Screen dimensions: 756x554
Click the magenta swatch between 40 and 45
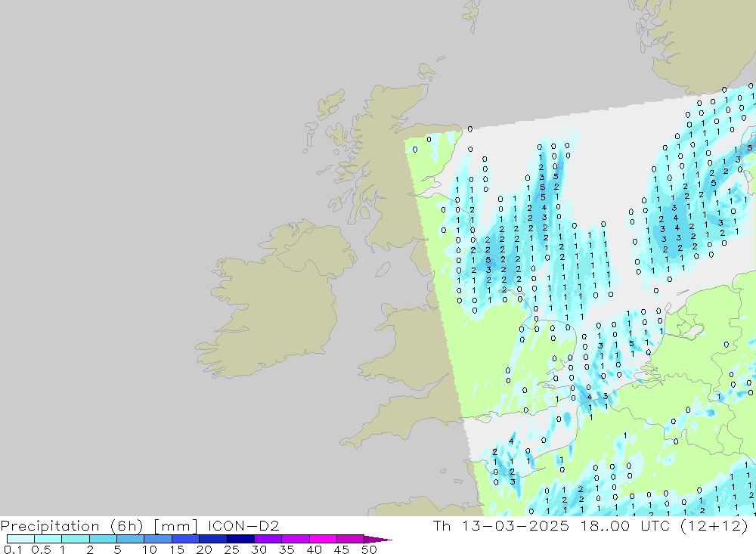pos(323,539)
